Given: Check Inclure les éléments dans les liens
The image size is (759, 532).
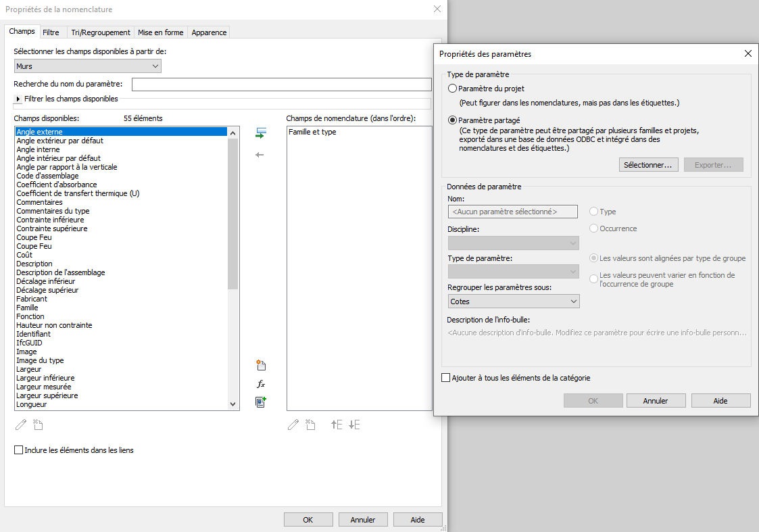Looking at the screenshot, I should [x=19, y=450].
